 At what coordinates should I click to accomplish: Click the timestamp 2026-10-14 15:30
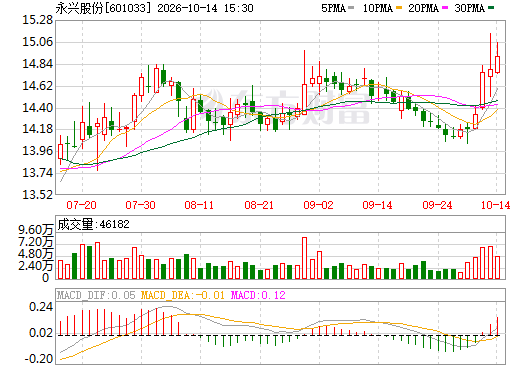pos(205,8)
